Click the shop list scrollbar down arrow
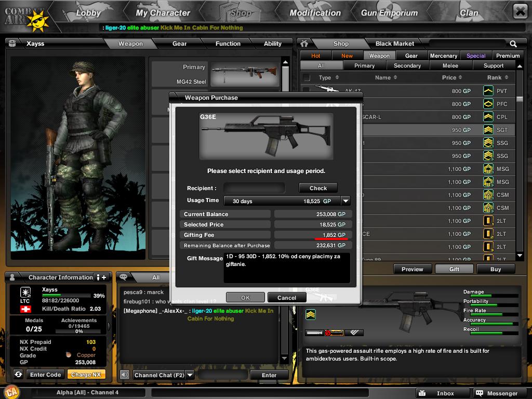 (x=520, y=255)
